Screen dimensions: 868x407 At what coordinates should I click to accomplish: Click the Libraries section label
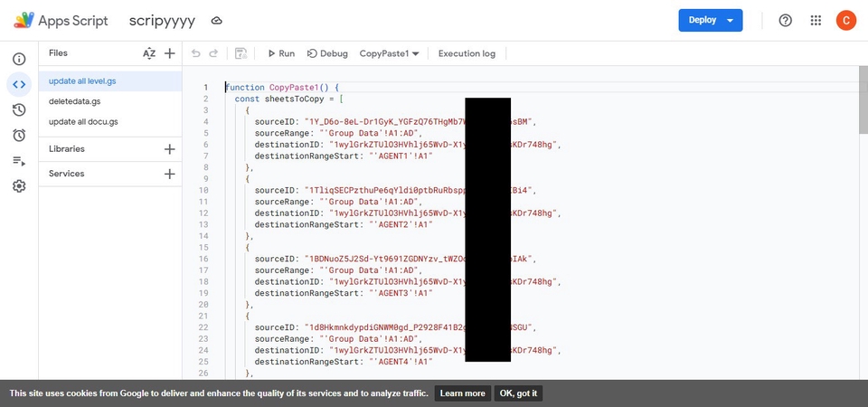(66, 149)
